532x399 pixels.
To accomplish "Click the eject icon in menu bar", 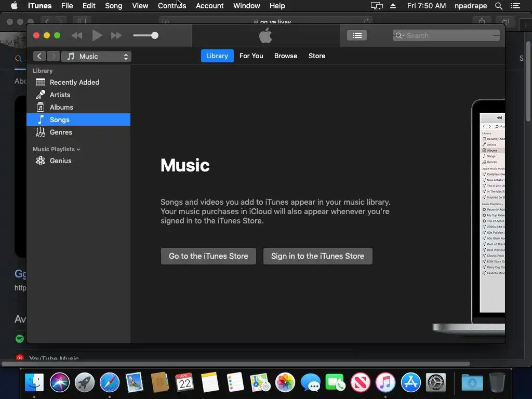I will coord(393,6).
